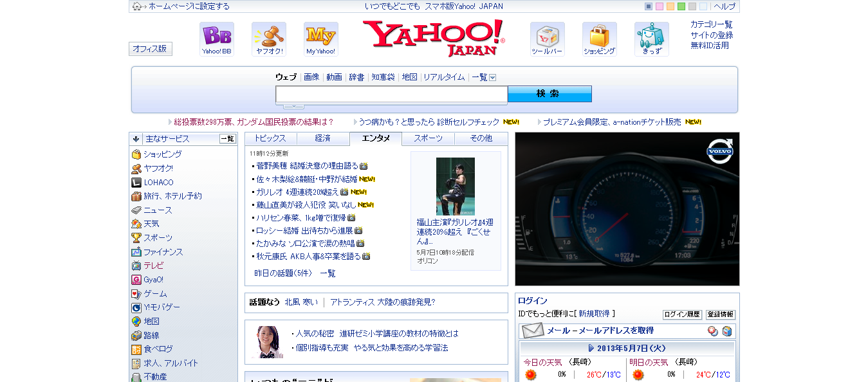This screenshot has width=868, height=382.
Task: Click the ログイン履歴 button
Action: tap(682, 314)
